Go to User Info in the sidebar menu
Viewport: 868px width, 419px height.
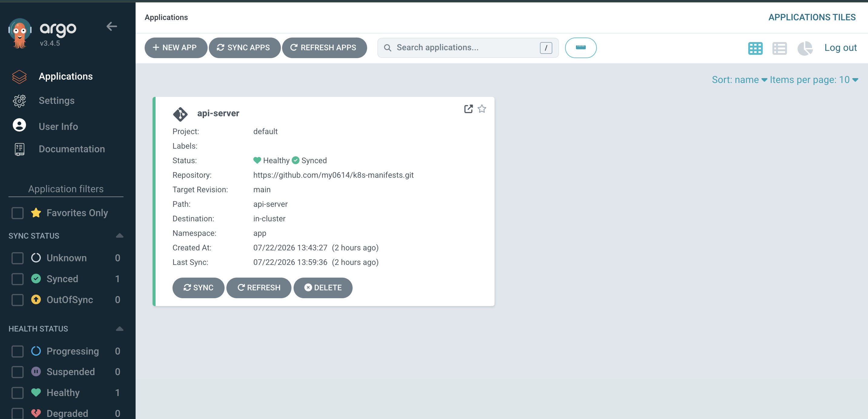pos(58,127)
